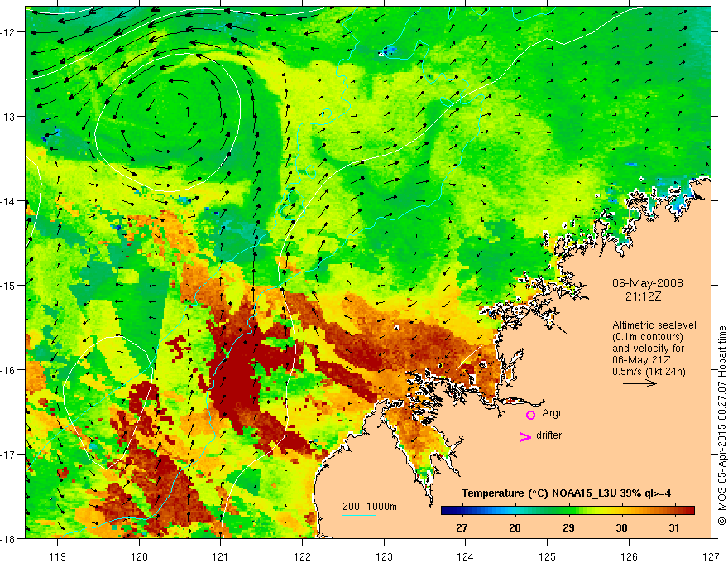
Task: Click the temperature color bar
Action: (x=568, y=511)
